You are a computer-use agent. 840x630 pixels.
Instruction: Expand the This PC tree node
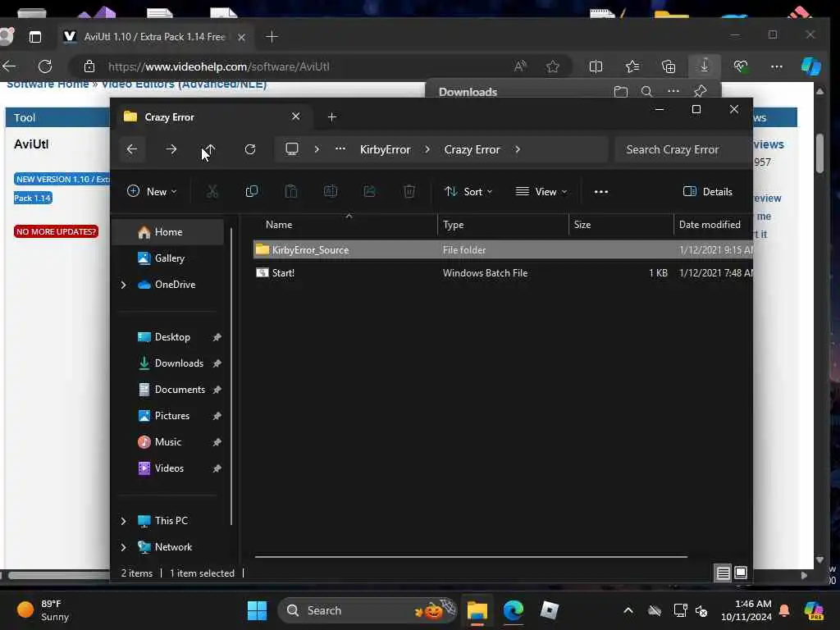[124, 521]
